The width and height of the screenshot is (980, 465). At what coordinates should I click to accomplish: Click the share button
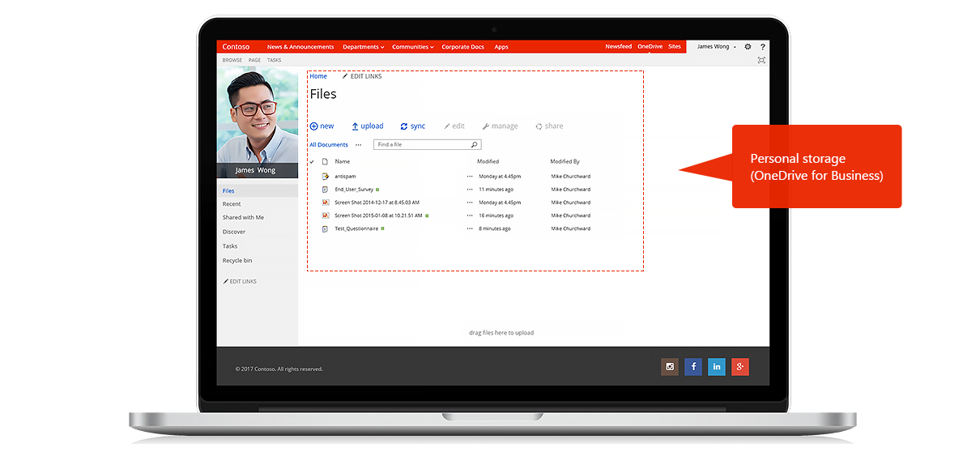tap(549, 126)
